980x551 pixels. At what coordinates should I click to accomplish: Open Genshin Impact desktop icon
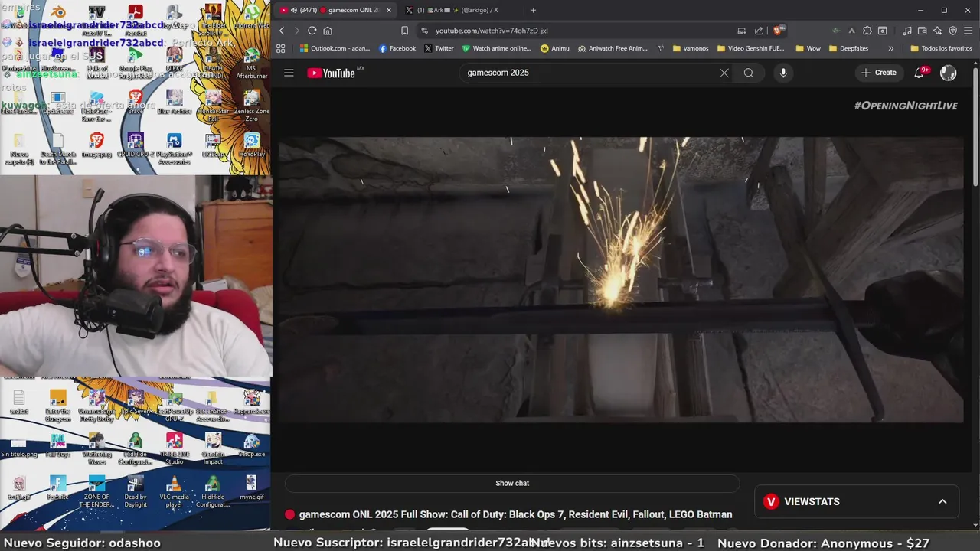point(213,449)
